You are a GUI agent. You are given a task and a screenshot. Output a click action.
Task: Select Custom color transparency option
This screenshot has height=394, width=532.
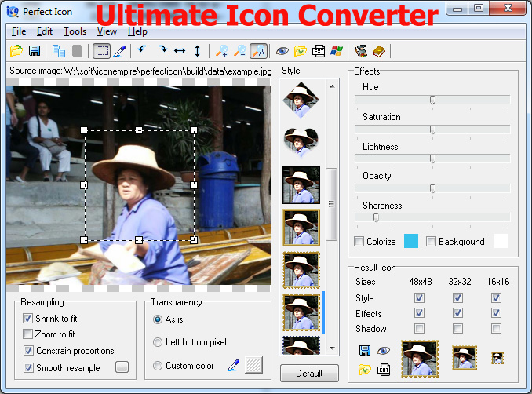[158, 366]
